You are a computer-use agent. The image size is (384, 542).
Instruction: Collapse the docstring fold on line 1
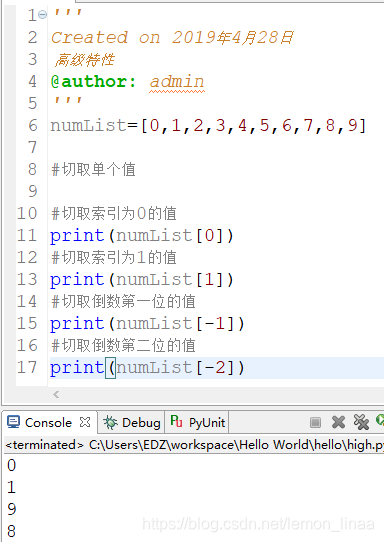pos(43,15)
